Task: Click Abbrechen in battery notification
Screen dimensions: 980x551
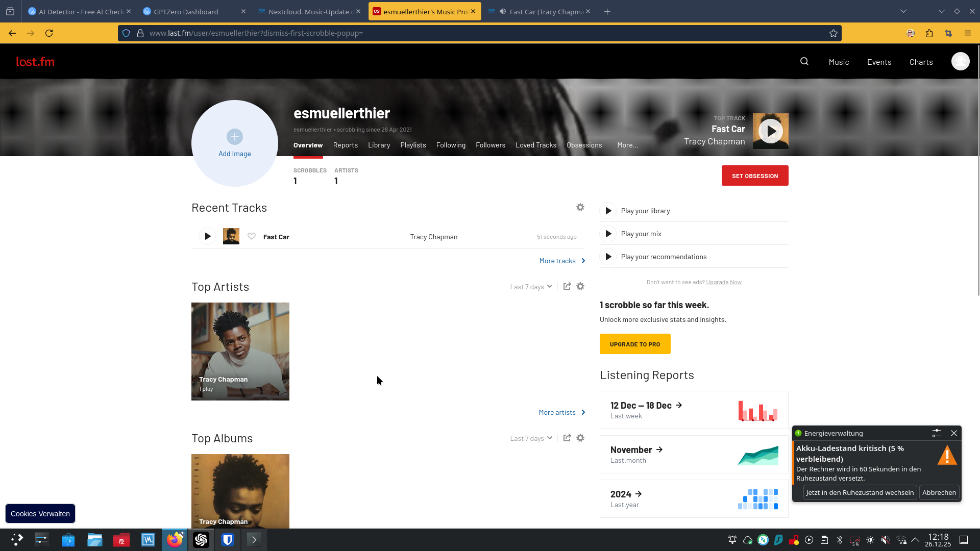Action: coord(939,492)
